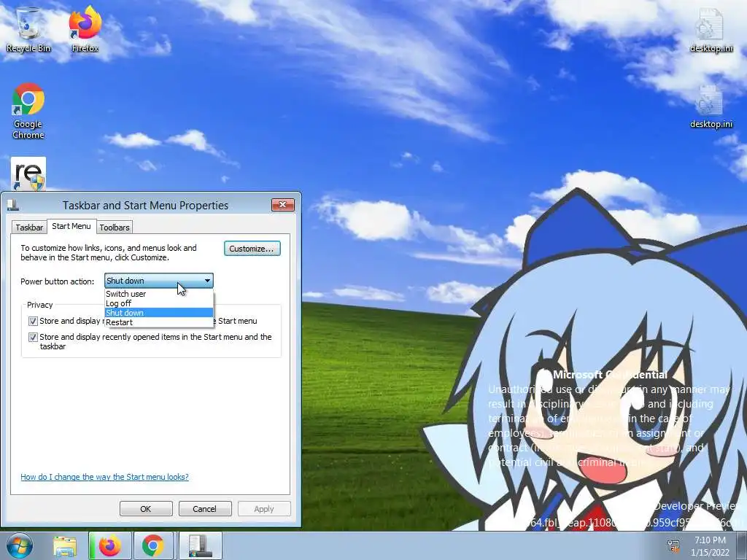The image size is (747, 560).
Task: Choose Log off from the dropdown list
Action: coord(158,303)
